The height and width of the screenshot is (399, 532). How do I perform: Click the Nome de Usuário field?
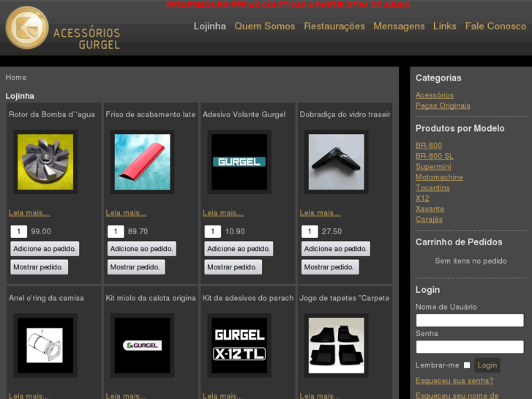coord(470,320)
